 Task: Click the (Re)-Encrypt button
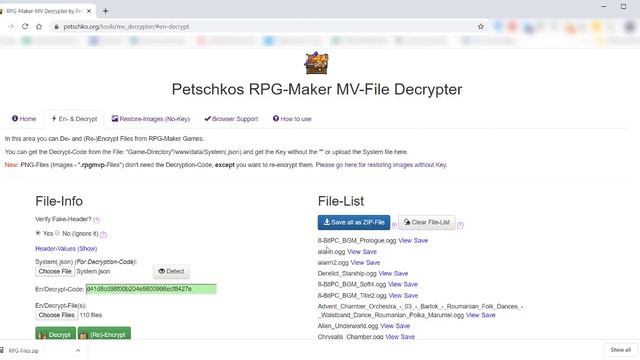(104, 334)
